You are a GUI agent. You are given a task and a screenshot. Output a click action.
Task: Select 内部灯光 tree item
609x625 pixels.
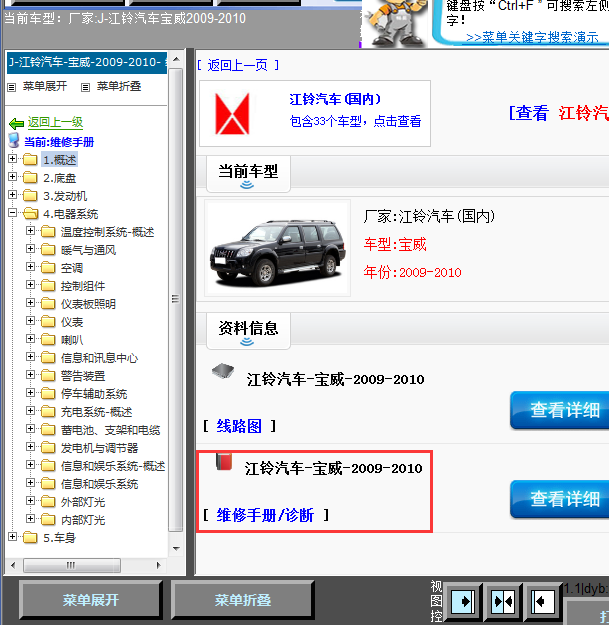[x=83, y=520]
